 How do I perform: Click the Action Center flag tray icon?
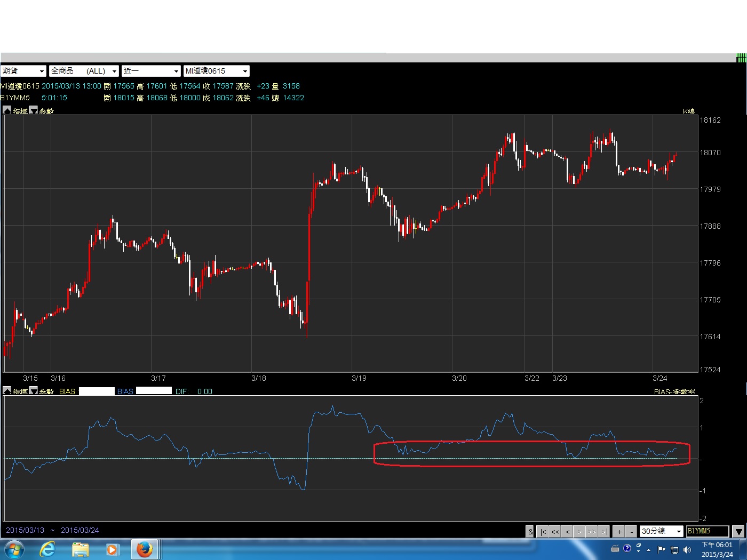(662, 549)
